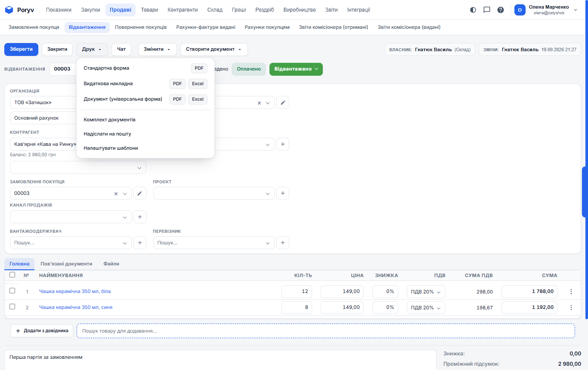Expand the Відвантажено status dropdown
The height and width of the screenshot is (370, 588).
tap(296, 69)
